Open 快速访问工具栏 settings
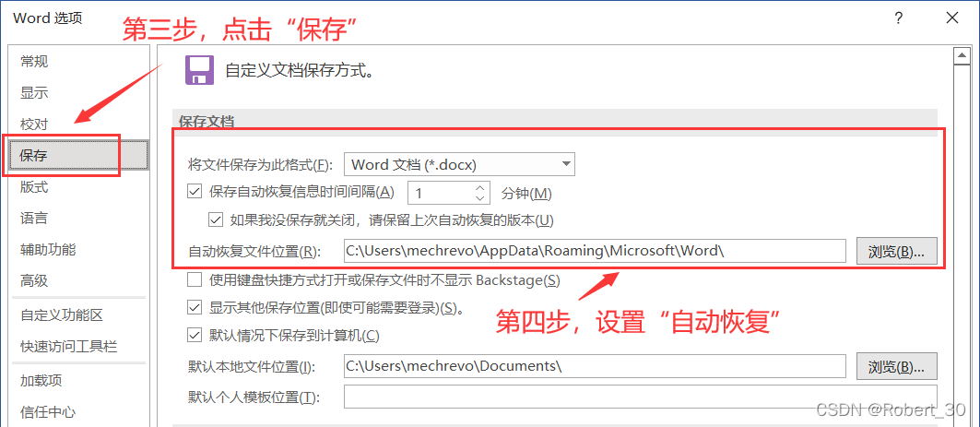The height and width of the screenshot is (427, 980). 69,347
